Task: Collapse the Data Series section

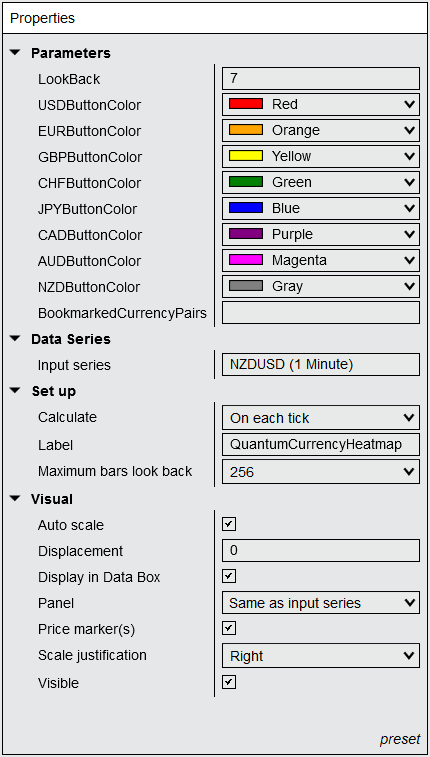Action: tap(15, 339)
